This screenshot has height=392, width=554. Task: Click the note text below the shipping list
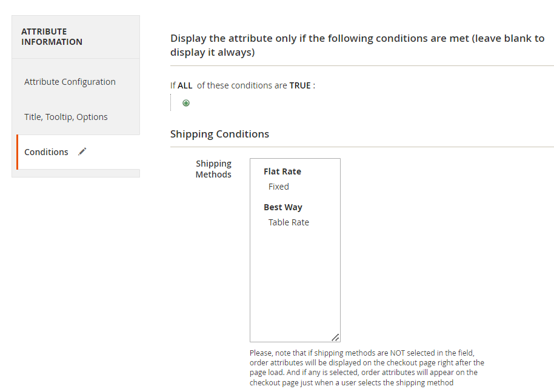tap(367, 368)
